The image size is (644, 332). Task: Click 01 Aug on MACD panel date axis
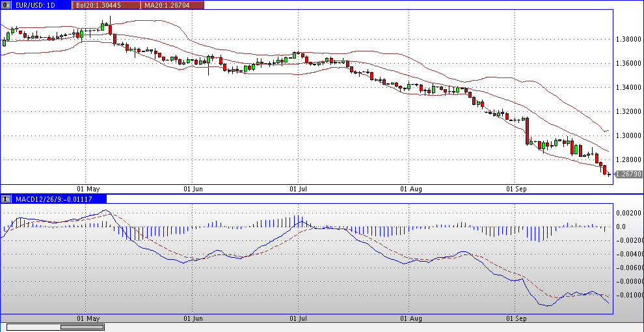pos(411,318)
